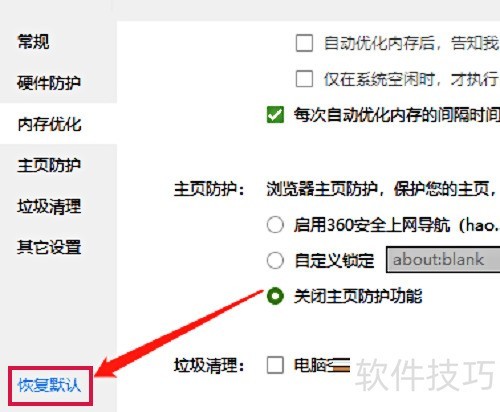
Task: Switch to the 硬件防护 tab
Action: 49,83
